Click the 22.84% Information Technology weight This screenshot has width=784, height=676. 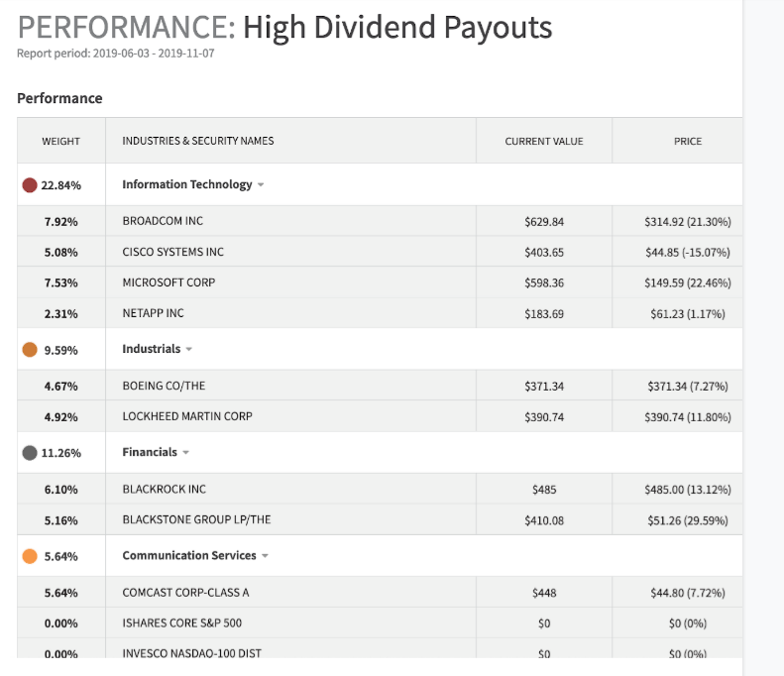pyautogui.click(x=61, y=185)
